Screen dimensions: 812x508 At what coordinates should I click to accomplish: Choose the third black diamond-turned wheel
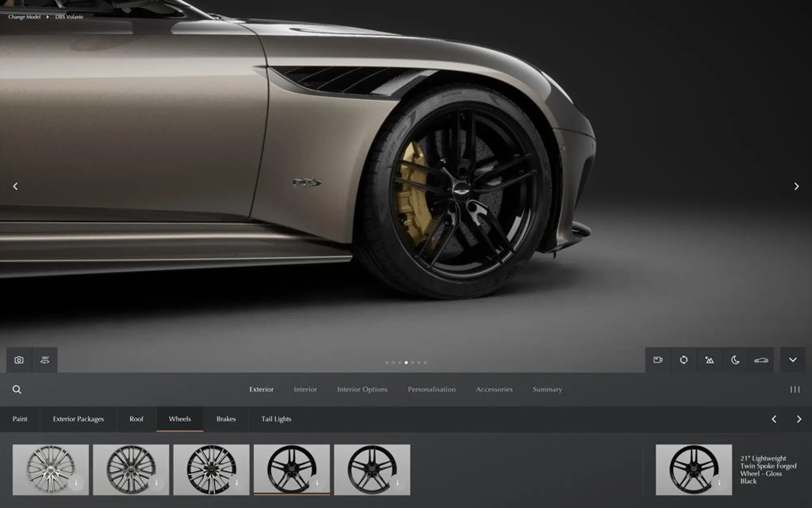pos(212,470)
